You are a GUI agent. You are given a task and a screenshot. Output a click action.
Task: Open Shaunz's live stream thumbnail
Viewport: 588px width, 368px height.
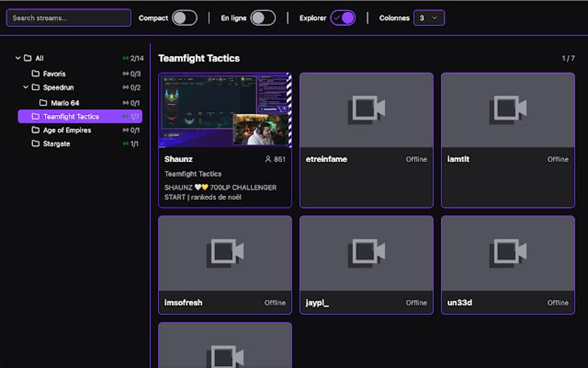(225, 110)
